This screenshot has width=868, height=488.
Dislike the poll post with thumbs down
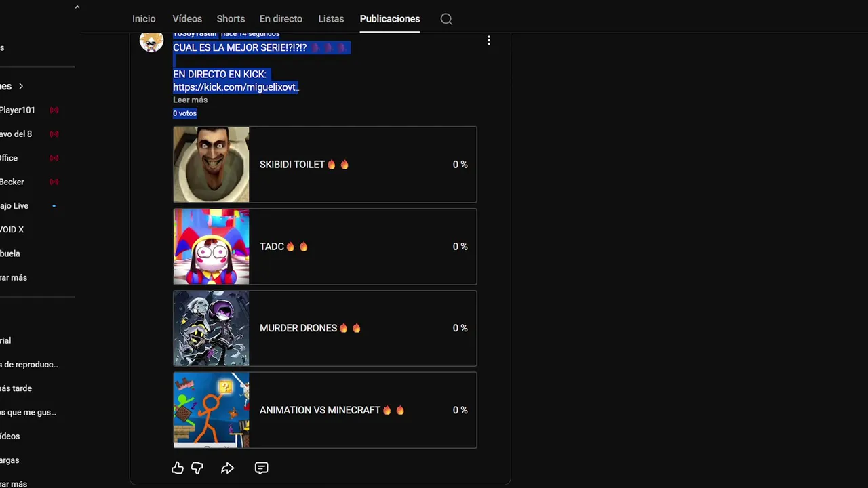(x=197, y=468)
